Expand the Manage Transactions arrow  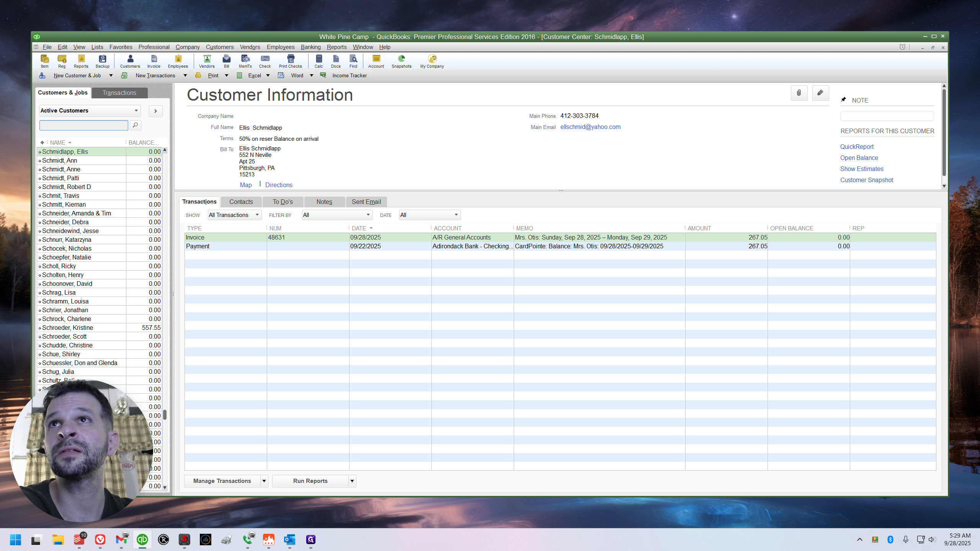(264, 481)
